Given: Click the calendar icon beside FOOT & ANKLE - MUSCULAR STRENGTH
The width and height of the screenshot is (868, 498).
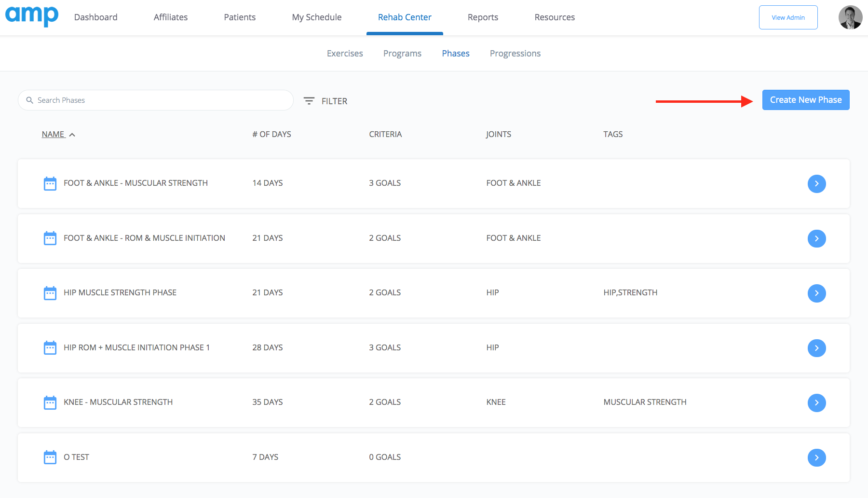Looking at the screenshot, I should tap(50, 183).
